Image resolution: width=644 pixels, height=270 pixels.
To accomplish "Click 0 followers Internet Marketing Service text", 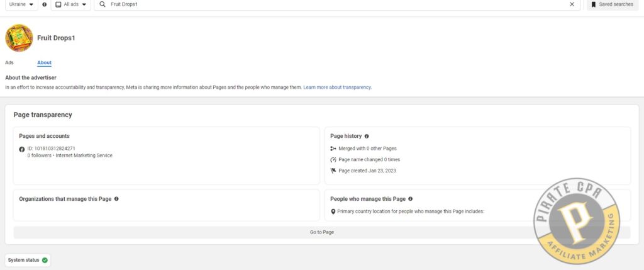I will point(70,155).
